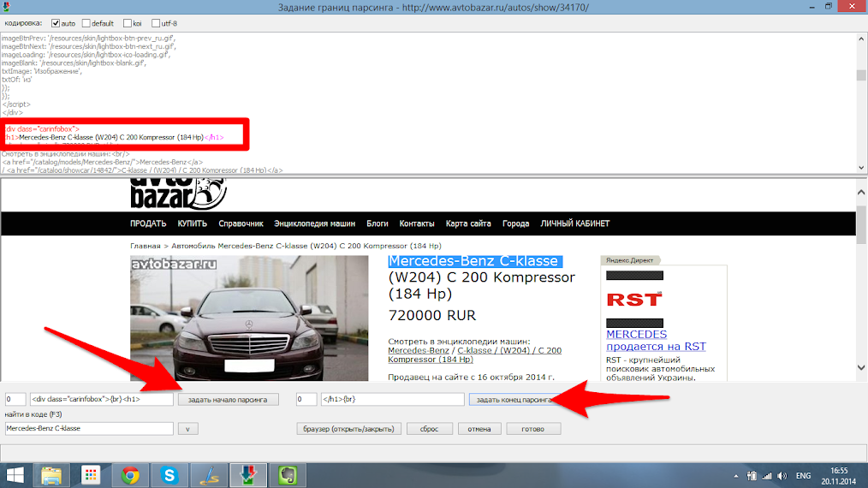Image resolution: width=868 pixels, height=488 pixels.
Task: Open Skype from the taskbar
Action: pos(169,475)
